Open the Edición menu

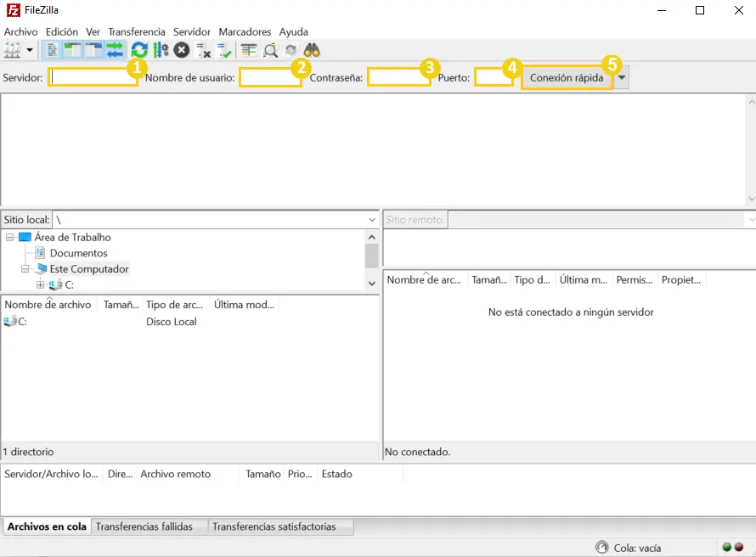point(62,31)
